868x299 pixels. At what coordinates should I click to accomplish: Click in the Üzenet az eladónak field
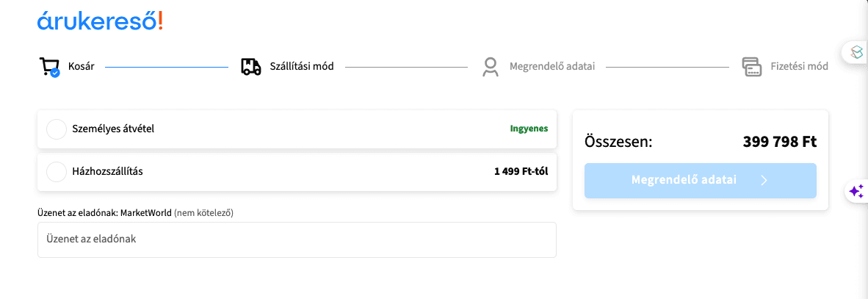coord(297,239)
